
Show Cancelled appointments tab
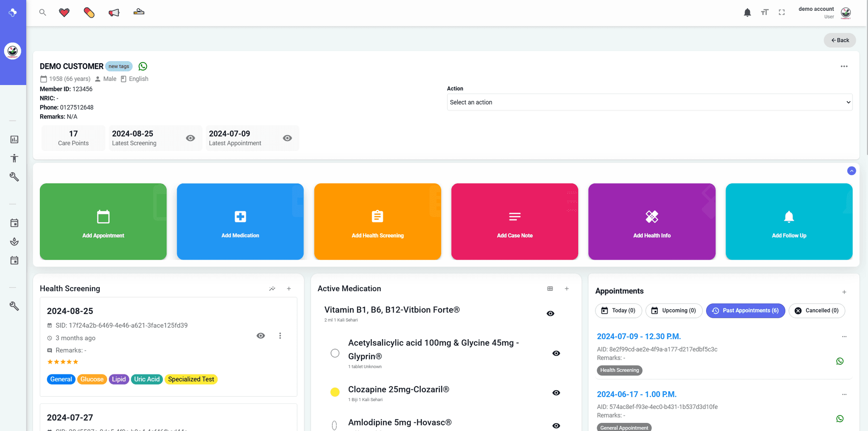pos(816,311)
